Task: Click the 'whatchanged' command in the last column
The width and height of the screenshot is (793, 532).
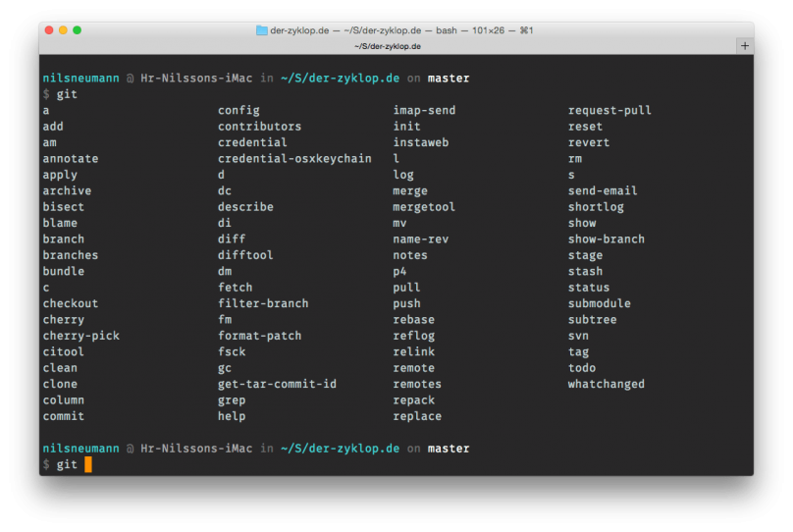Action: (606, 384)
